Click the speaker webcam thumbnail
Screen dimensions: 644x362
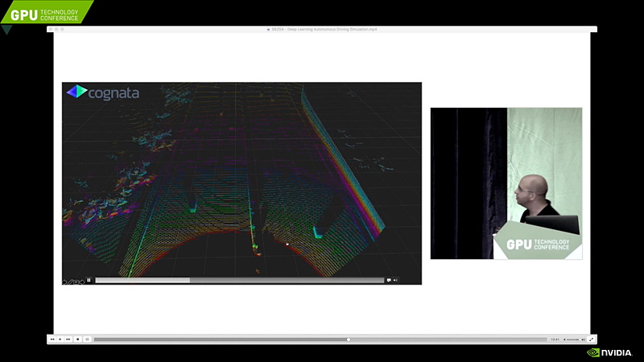506,183
